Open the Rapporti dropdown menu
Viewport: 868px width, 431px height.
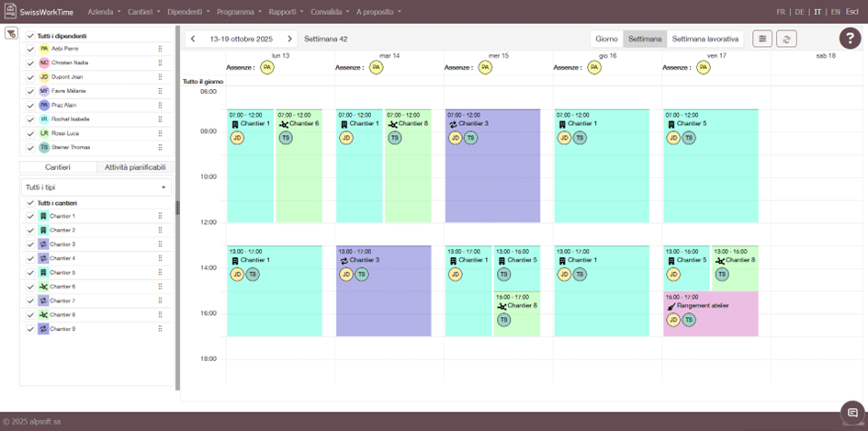click(285, 12)
